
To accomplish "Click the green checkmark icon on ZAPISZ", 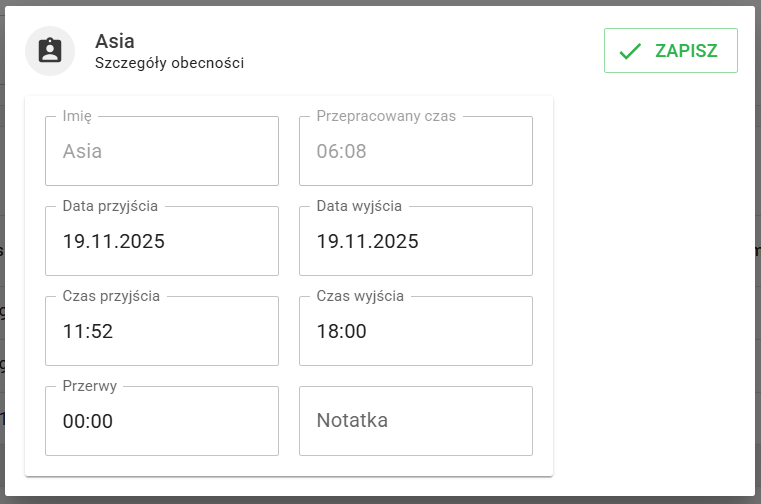I will (630, 51).
